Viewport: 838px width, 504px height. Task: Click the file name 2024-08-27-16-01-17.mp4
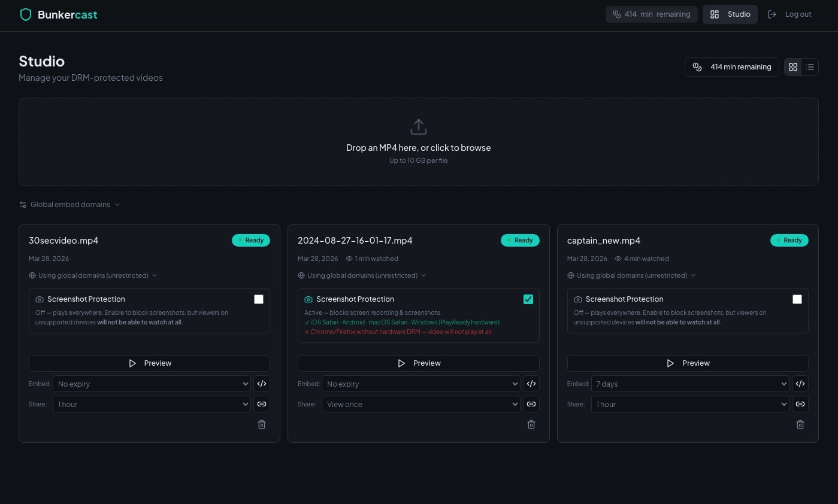click(x=355, y=240)
